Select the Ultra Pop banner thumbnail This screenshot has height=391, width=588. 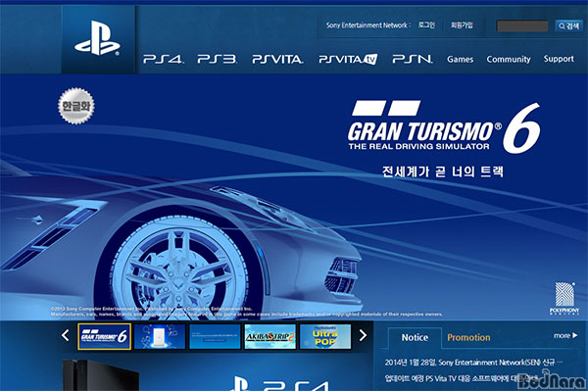coord(325,337)
